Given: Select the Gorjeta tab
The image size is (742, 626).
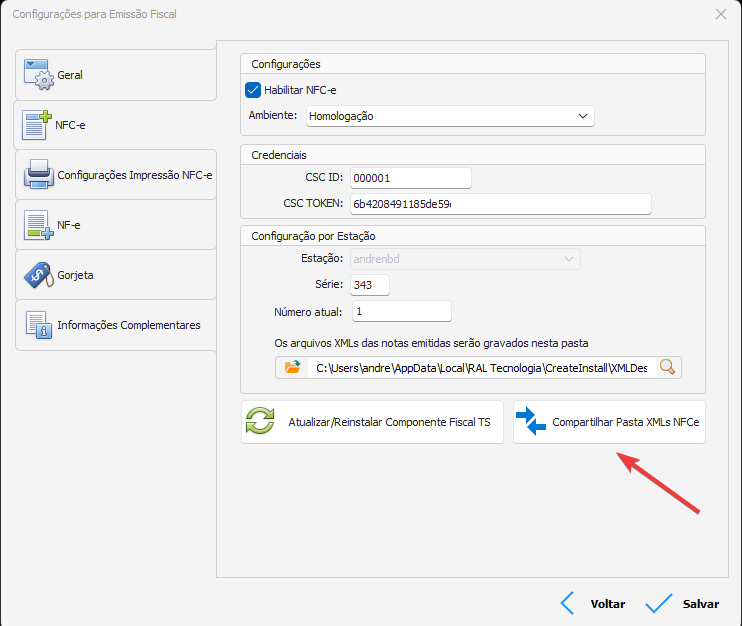Looking at the screenshot, I should tap(75, 275).
